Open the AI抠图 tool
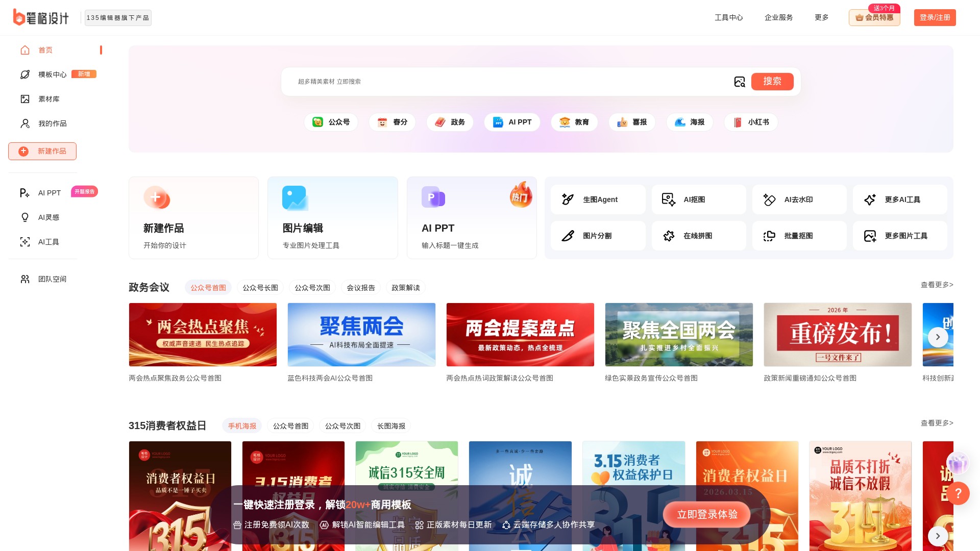980x551 pixels. point(698,199)
